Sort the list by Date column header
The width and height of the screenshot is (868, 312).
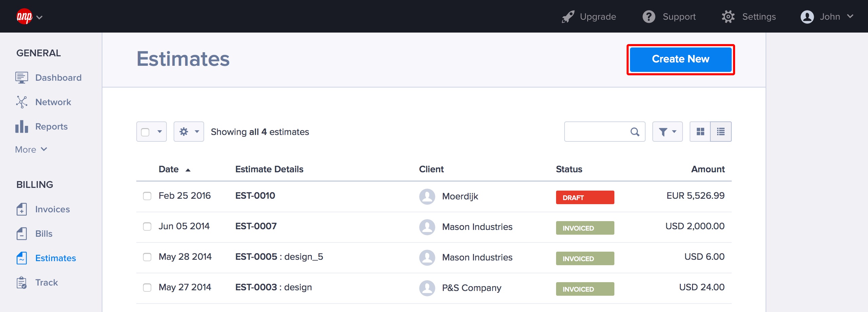(x=169, y=169)
